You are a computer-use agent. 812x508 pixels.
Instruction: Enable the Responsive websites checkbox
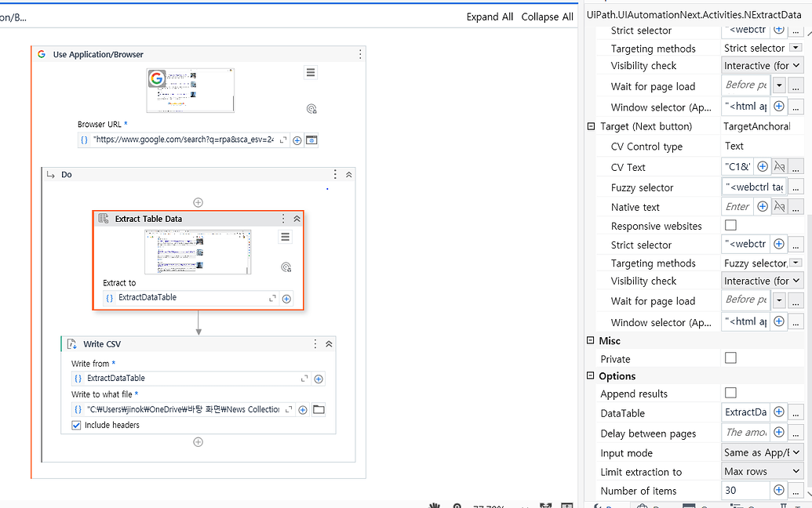pyautogui.click(x=730, y=224)
